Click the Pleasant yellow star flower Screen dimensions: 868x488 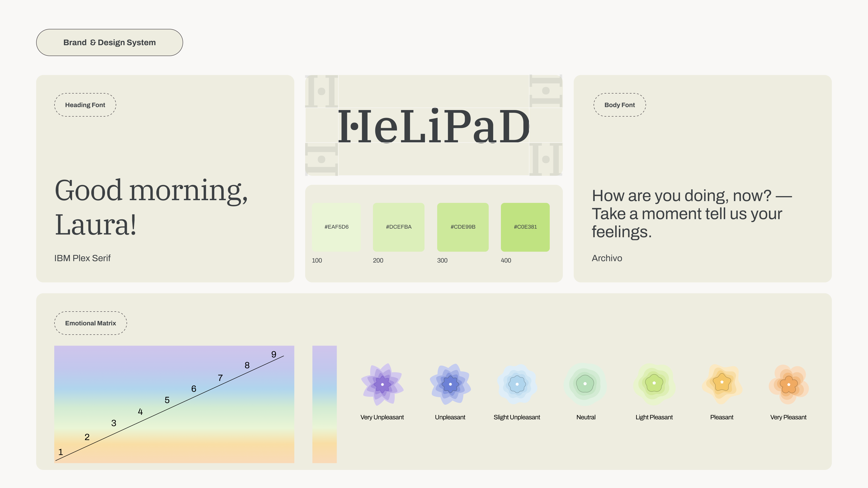tap(722, 382)
